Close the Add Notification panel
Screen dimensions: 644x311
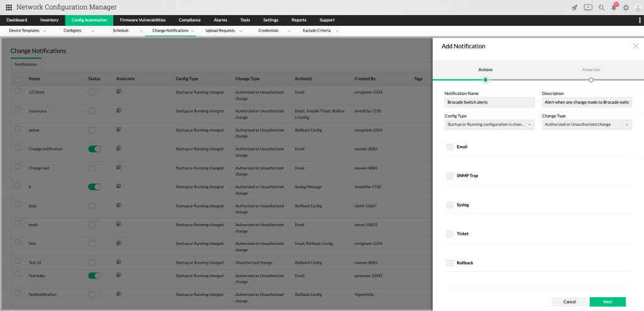635,46
